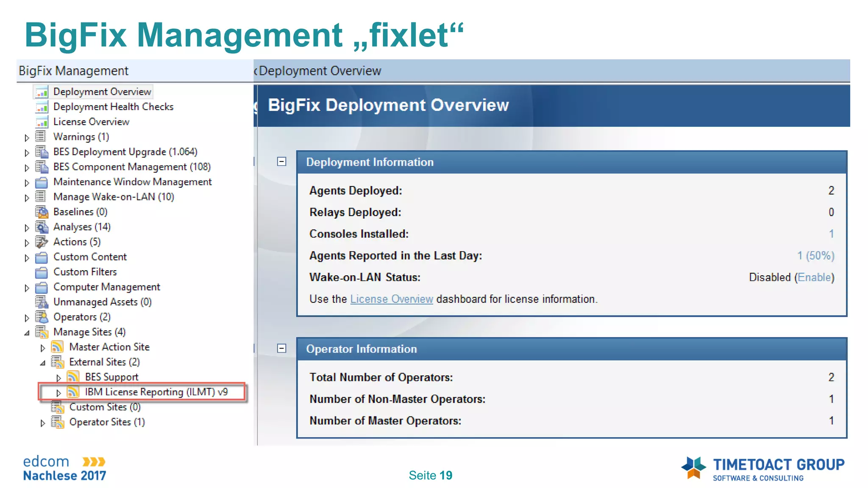Click the Total Number of Operators label
This screenshot has width=868, height=488.
click(x=381, y=377)
